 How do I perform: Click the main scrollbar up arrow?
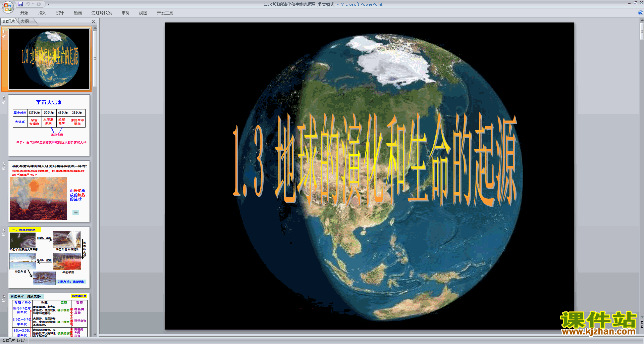pos(642,20)
